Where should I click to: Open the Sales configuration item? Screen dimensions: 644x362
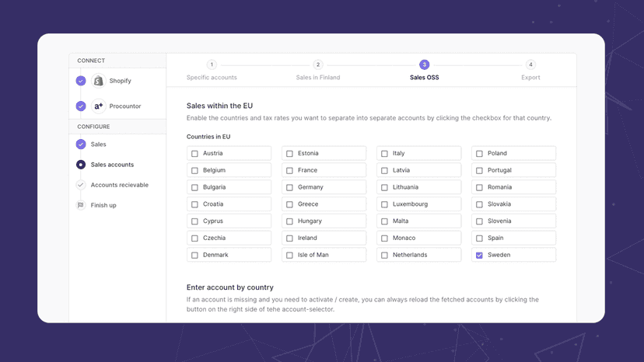(98, 144)
